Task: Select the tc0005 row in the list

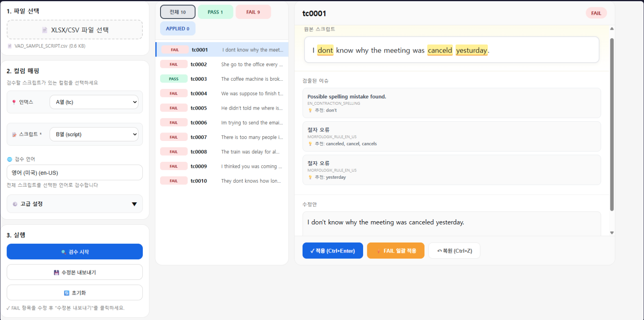Action: [x=222, y=108]
